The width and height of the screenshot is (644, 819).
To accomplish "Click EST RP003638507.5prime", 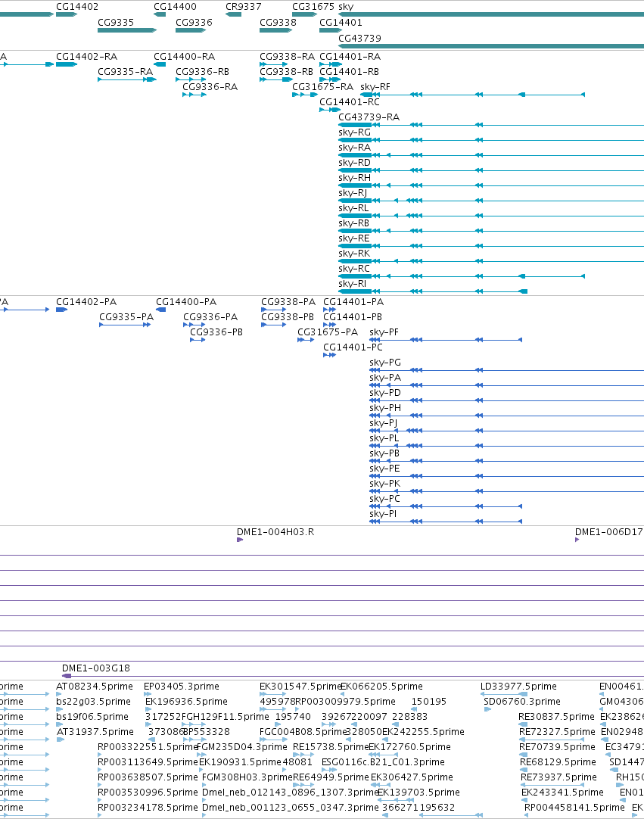I will (148, 777).
